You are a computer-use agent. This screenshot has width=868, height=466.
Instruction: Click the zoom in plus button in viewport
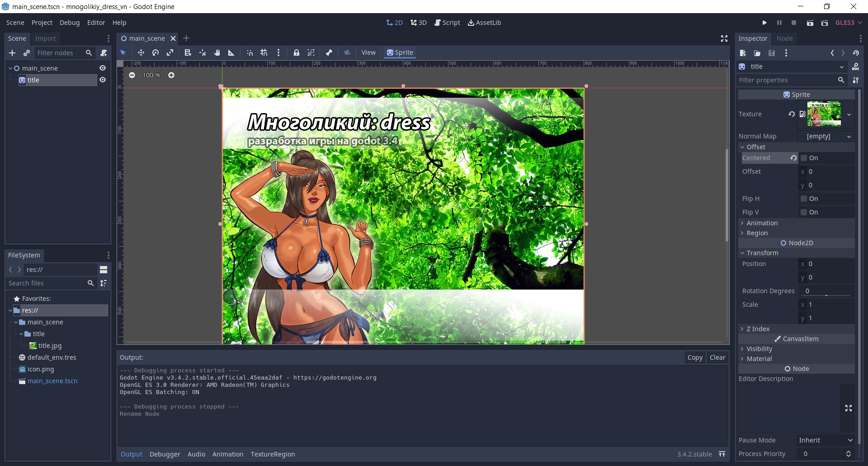coord(171,75)
